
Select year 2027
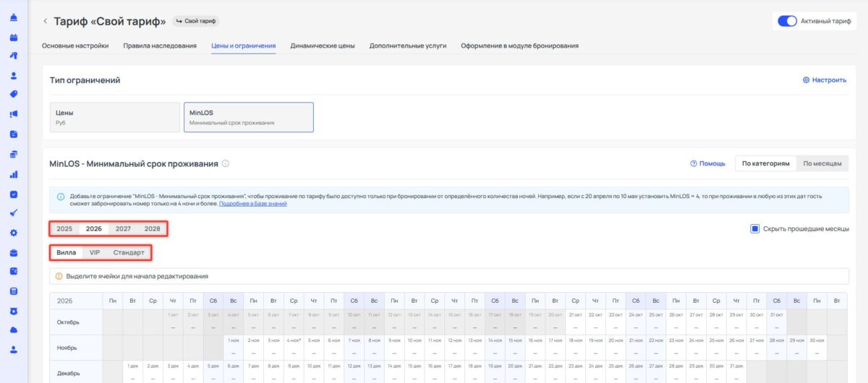point(123,228)
